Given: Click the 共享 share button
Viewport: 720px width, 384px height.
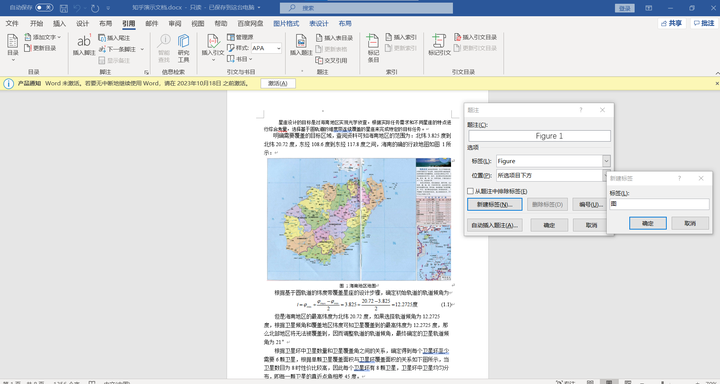Looking at the screenshot, I should click(x=672, y=23).
